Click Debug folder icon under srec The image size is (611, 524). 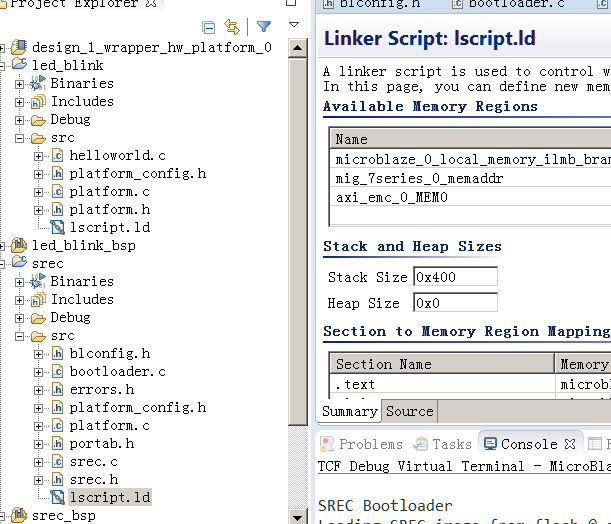click(x=38, y=318)
